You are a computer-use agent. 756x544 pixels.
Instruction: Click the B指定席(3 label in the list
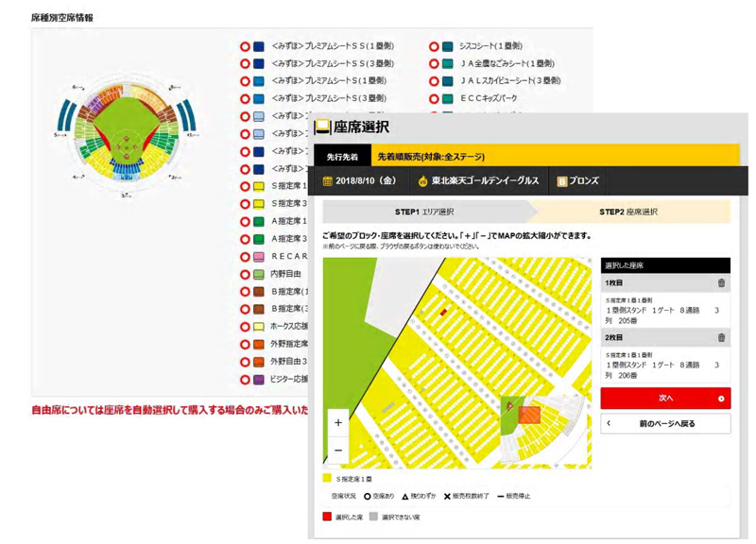(x=289, y=309)
